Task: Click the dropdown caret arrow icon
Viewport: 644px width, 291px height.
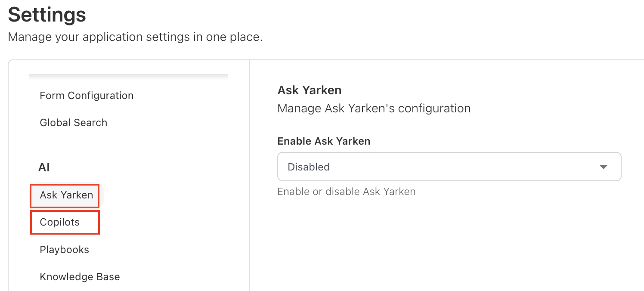Action: click(604, 167)
